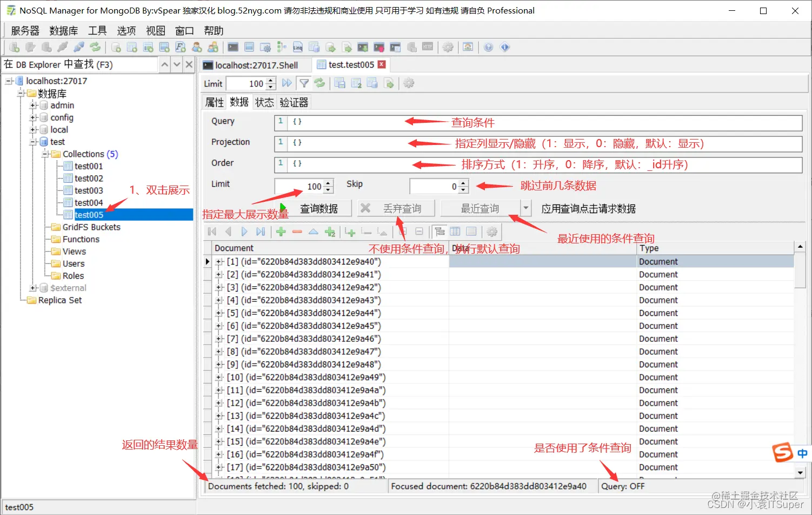Image resolution: width=812 pixels, height=515 pixels.
Task: Find previous match in DB Explorer search
Action: [x=165, y=64]
